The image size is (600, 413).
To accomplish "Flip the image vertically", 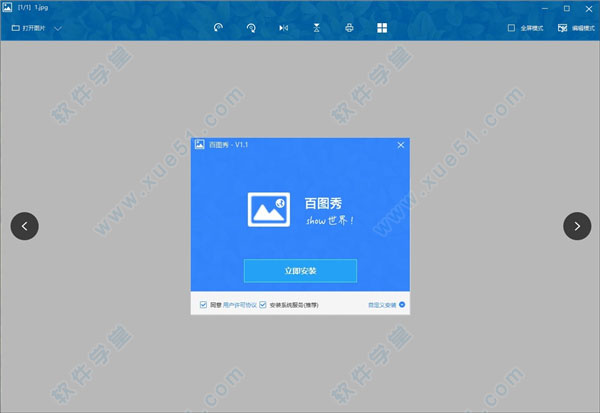I will point(316,28).
